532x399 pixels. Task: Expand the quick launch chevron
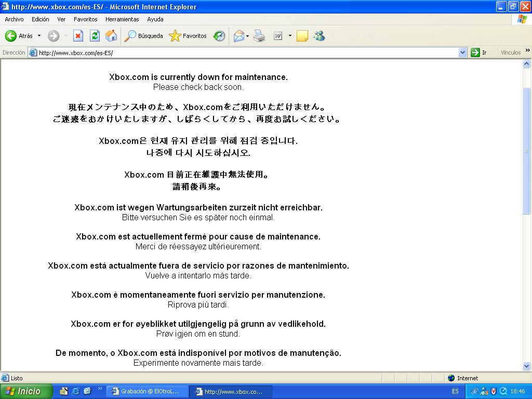(100, 389)
